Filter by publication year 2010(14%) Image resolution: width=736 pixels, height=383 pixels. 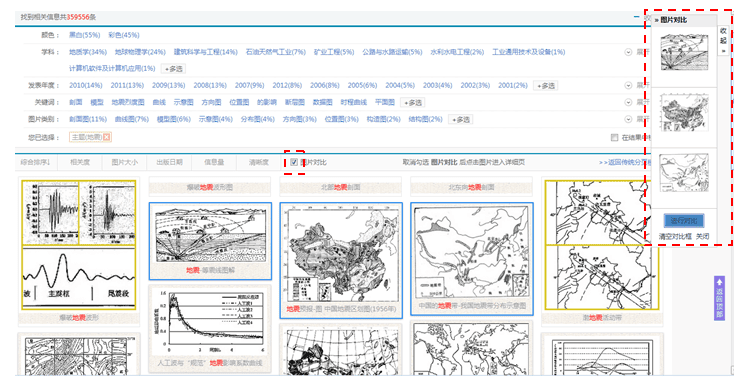tap(85, 85)
